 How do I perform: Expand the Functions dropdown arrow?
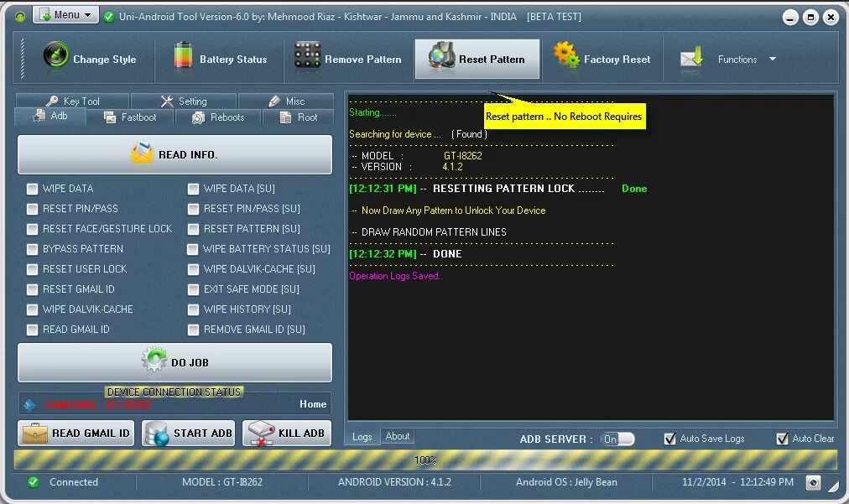click(773, 59)
